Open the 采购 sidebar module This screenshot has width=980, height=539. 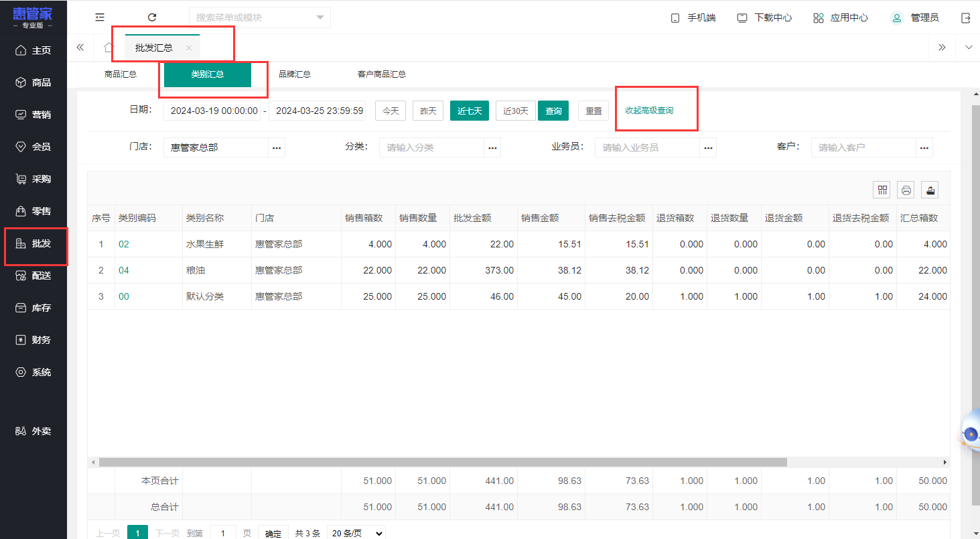tap(33, 179)
